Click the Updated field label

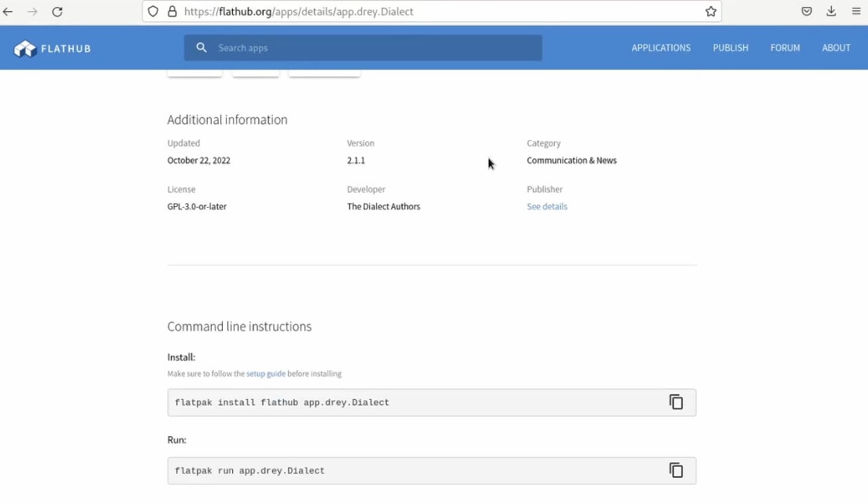pyautogui.click(x=184, y=143)
